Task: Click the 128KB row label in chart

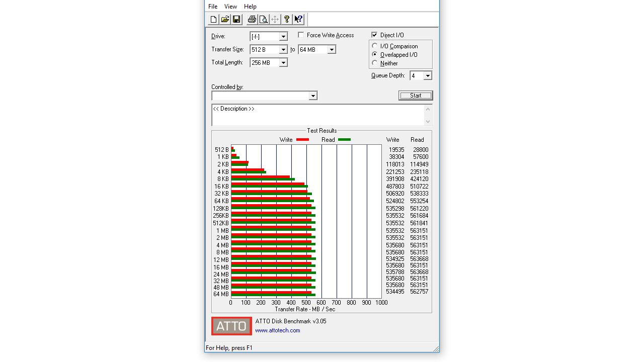Action: 221,209
